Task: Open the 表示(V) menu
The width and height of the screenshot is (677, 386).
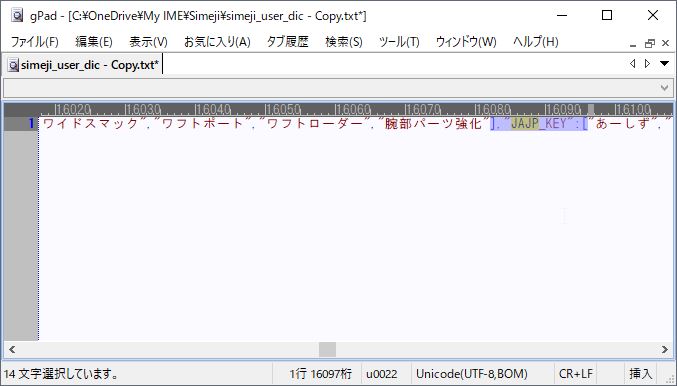Action: (x=148, y=42)
